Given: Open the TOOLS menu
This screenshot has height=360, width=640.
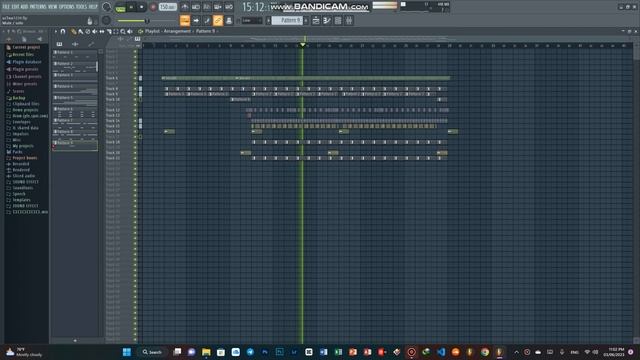Looking at the screenshot, I should (82, 7).
